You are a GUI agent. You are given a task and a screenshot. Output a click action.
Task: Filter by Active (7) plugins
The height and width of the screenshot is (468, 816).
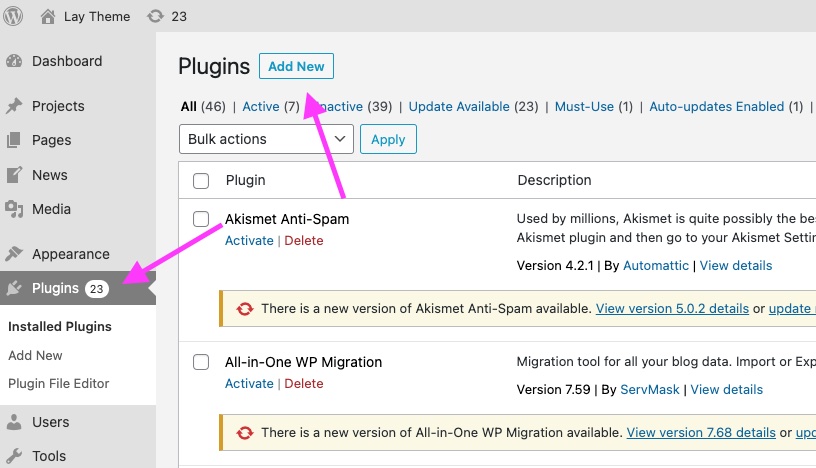coord(271,107)
